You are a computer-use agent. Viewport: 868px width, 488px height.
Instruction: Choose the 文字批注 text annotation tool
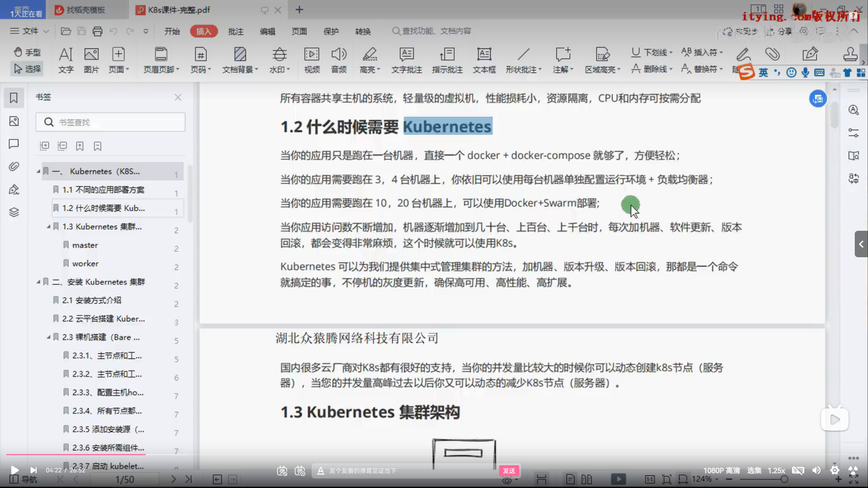pos(407,60)
